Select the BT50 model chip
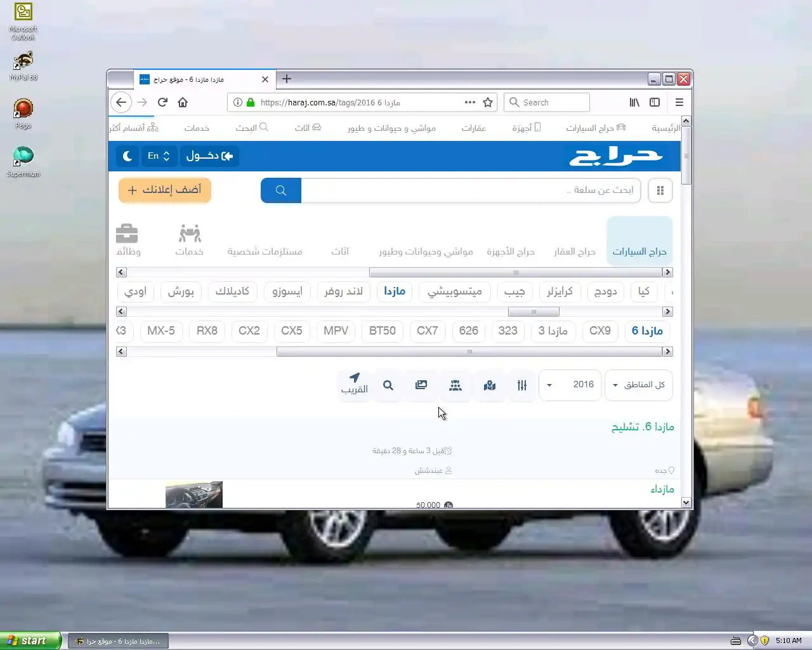Image resolution: width=812 pixels, height=650 pixels. click(x=383, y=331)
